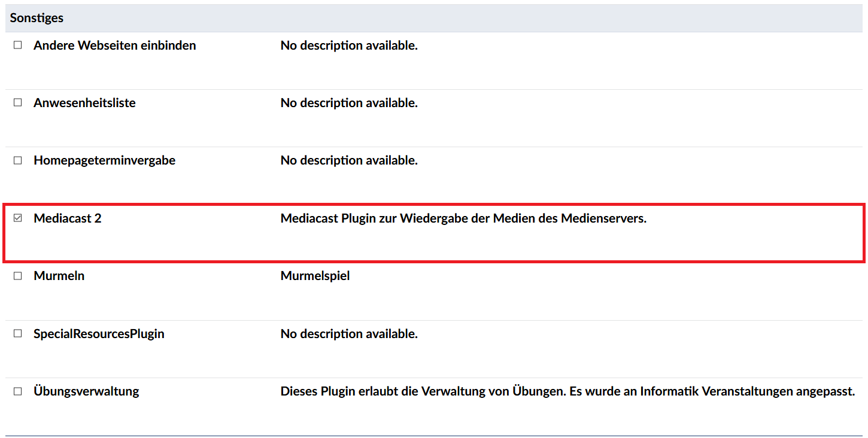
Task: Uncheck the Mediacast 2 checkbox
Action: click(x=18, y=218)
